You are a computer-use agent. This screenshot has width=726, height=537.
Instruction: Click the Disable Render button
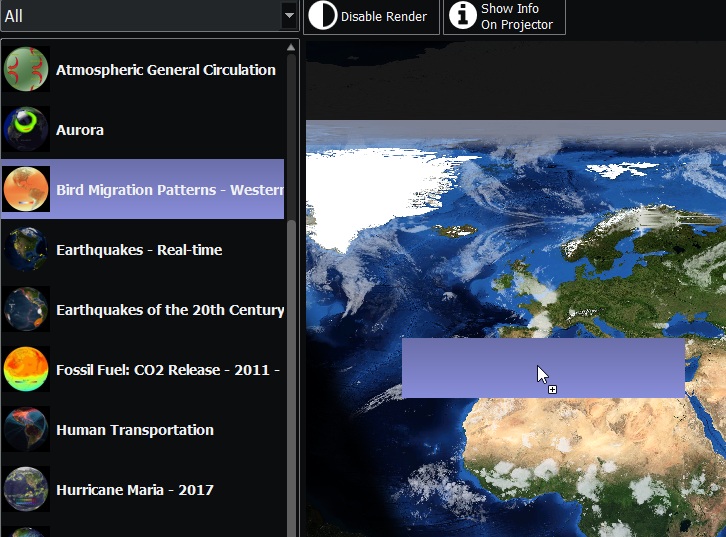(x=371, y=17)
